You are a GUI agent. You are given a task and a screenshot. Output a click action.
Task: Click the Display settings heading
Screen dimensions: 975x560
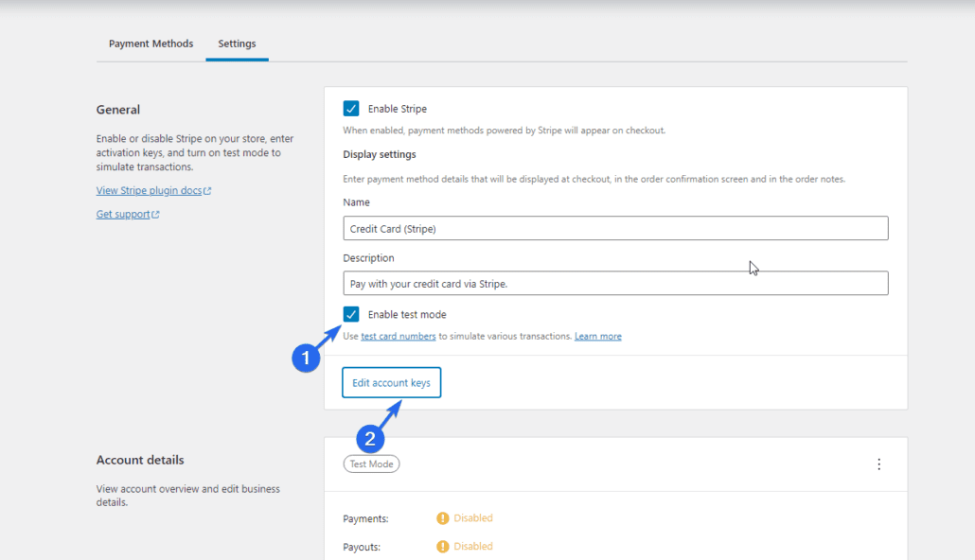pos(380,154)
